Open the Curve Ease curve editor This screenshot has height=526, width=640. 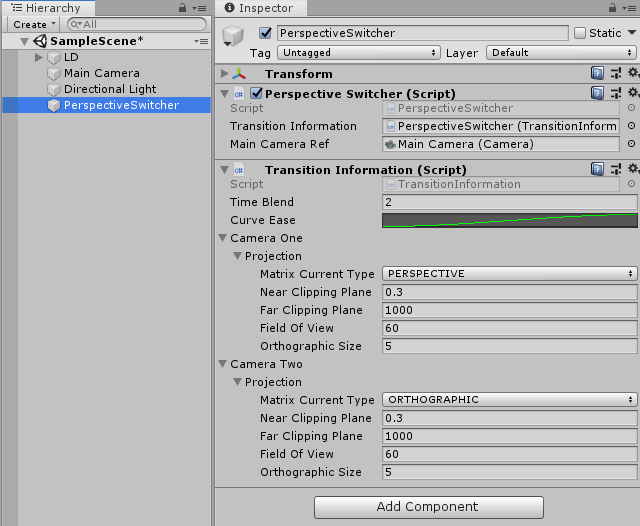pos(509,220)
